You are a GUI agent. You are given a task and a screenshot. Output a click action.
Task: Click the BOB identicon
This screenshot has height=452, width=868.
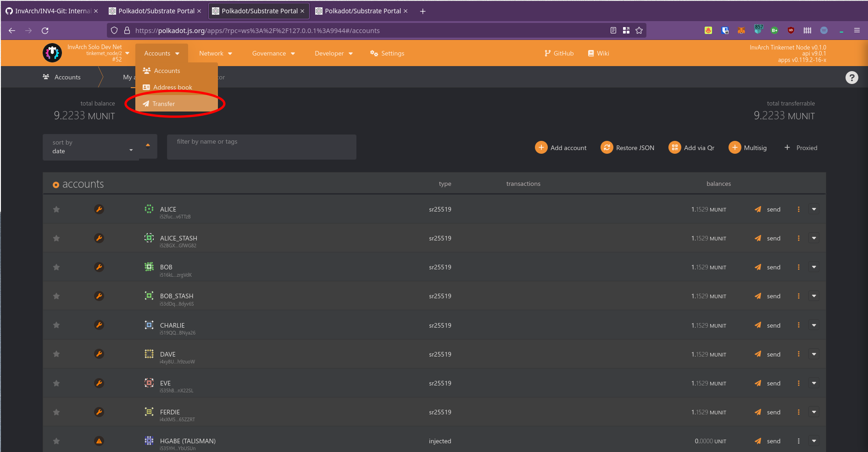149,267
